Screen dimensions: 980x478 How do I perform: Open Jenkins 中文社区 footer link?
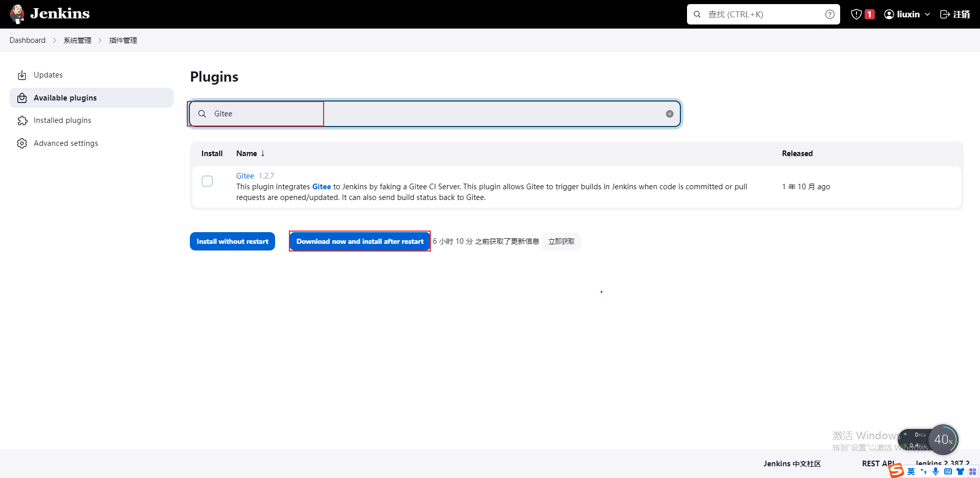tap(792, 464)
